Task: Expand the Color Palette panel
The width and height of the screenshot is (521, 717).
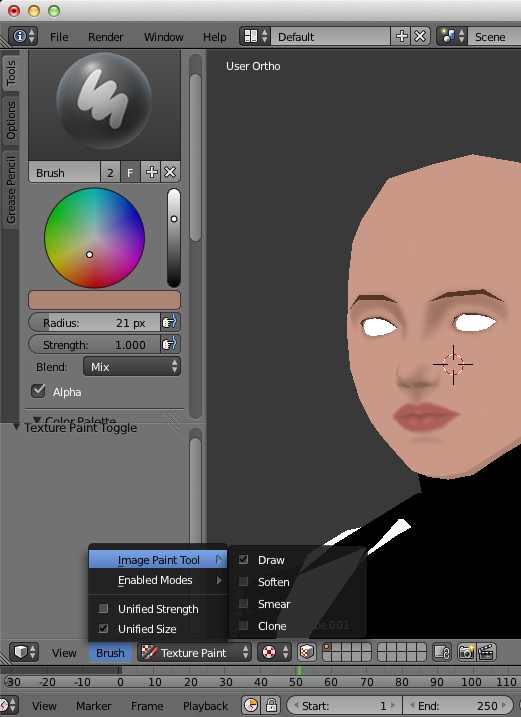Action: click(37, 419)
